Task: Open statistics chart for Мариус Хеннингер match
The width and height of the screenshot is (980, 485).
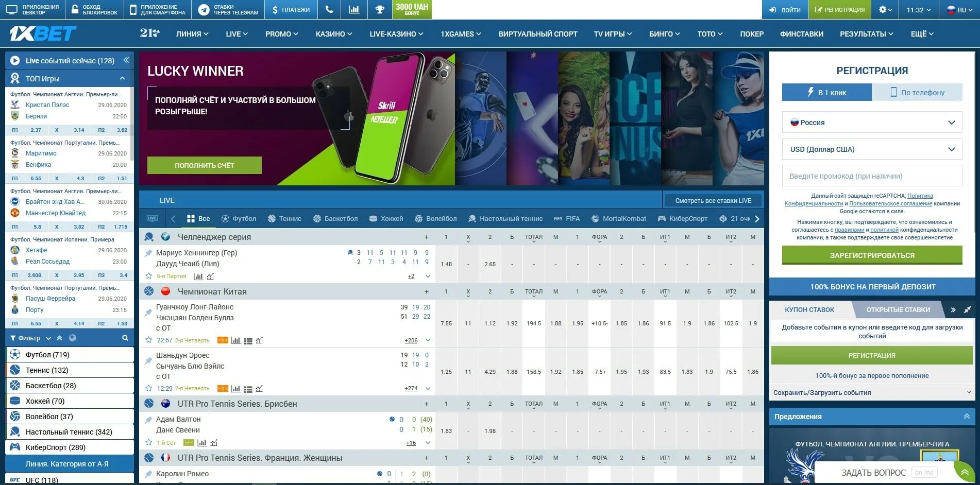Action: pyautogui.click(x=198, y=276)
